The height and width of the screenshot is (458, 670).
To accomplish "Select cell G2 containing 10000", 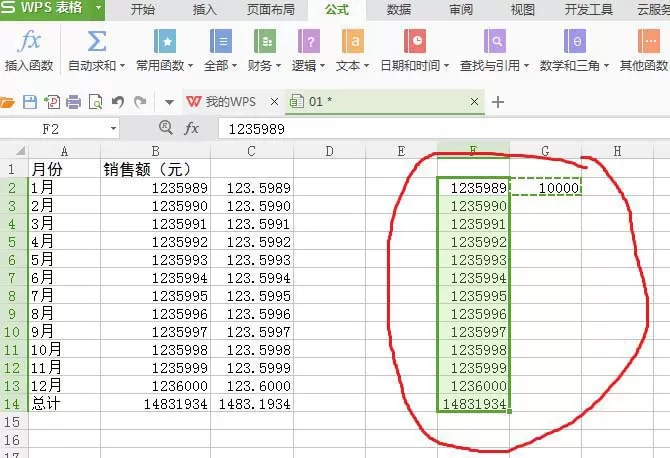I will [x=546, y=188].
